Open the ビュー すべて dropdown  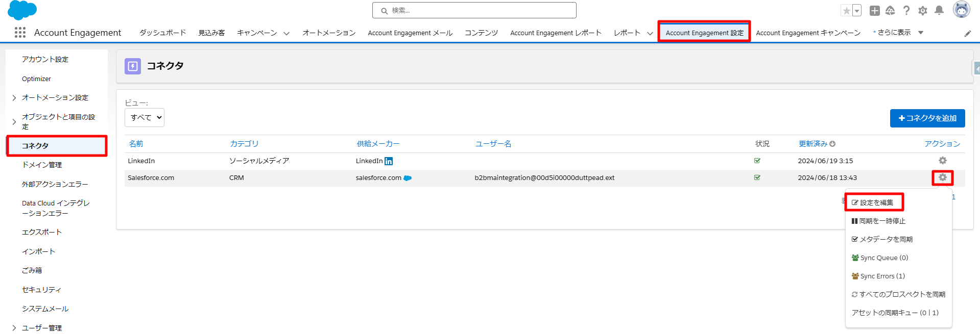pyautogui.click(x=145, y=117)
